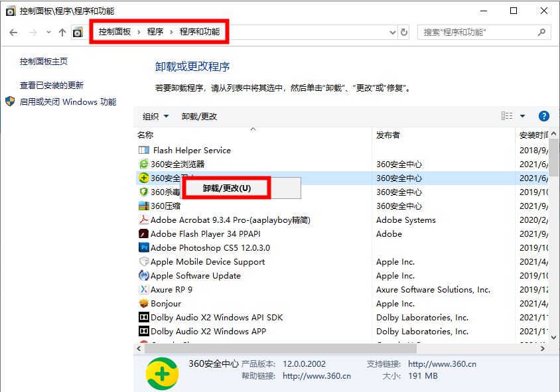Screen dimensions: 560x392
Task: Select the Apple Mobile Device Support icon
Action: [x=143, y=261]
